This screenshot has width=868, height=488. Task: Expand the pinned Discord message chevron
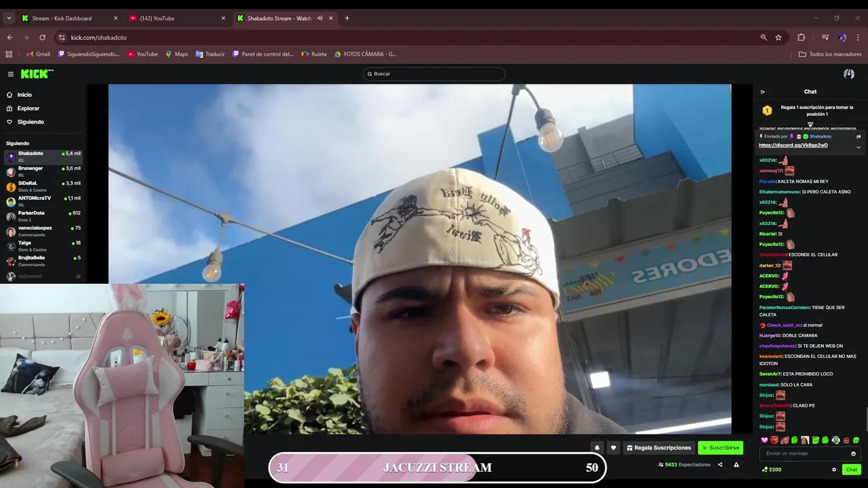(858, 147)
